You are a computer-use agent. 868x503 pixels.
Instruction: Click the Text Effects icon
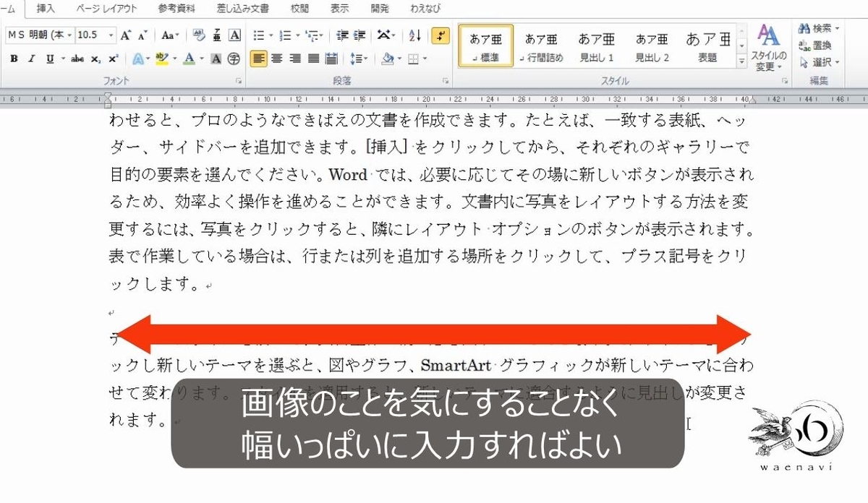click(138, 59)
